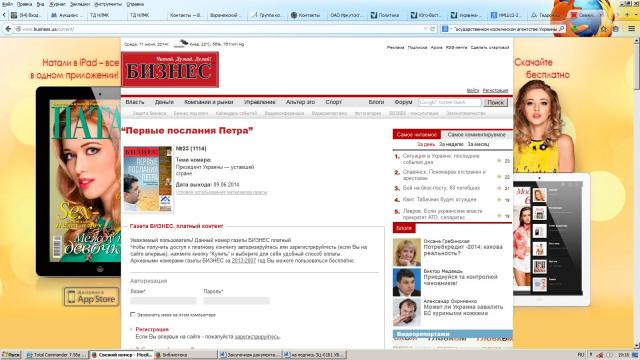Click the Контакты tab favicon
Viewport: 640px width, 360px height.
[294, 15]
